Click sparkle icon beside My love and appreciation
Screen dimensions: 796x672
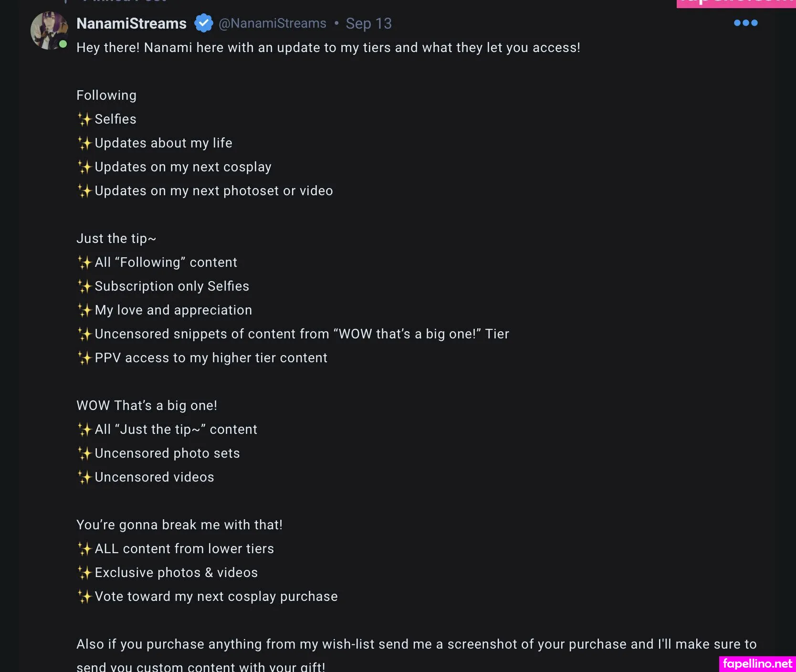pyautogui.click(x=84, y=310)
